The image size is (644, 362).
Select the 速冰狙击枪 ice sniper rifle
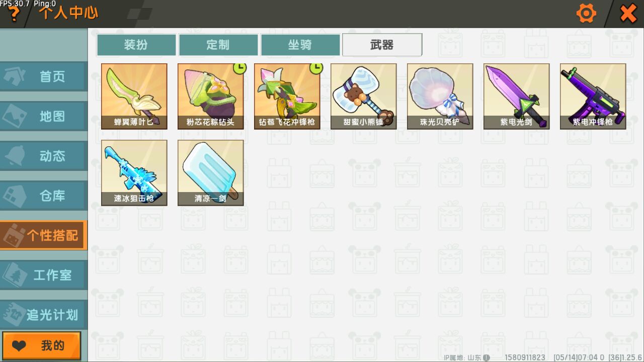(x=134, y=172)
